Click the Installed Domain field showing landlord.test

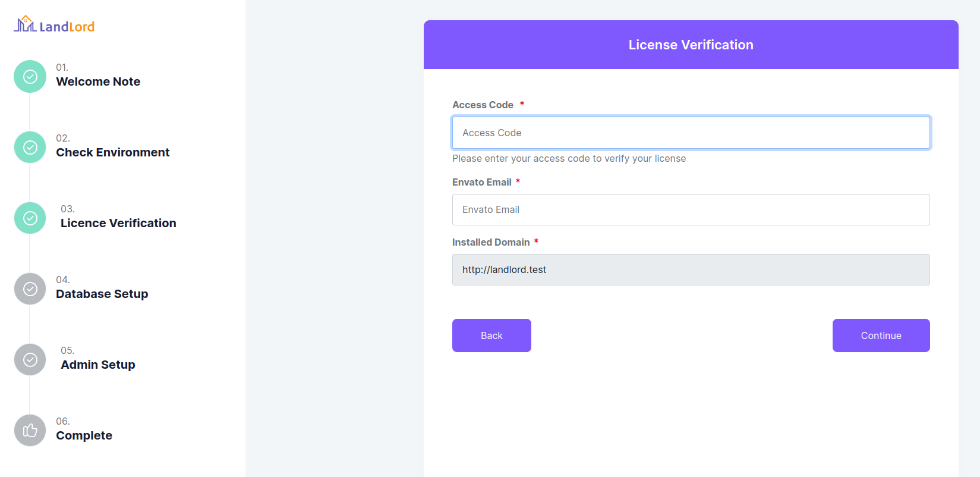click(x=691, y=270)
